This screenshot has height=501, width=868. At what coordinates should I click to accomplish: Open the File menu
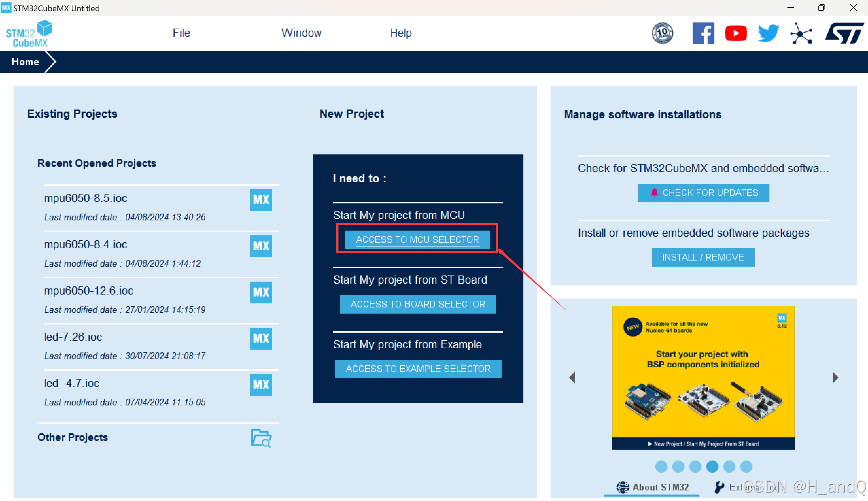[x=181, y=33]
